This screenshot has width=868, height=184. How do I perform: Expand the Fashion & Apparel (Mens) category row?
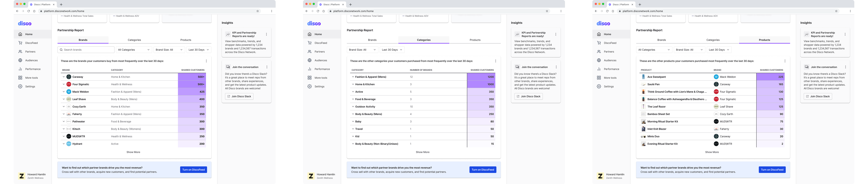[353, 77]
